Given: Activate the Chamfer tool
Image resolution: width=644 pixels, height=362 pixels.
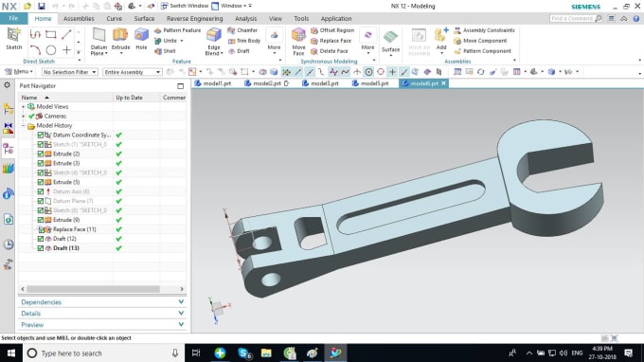Looking at the screenshot, I should pyautogui.click(x=242, y=30).
